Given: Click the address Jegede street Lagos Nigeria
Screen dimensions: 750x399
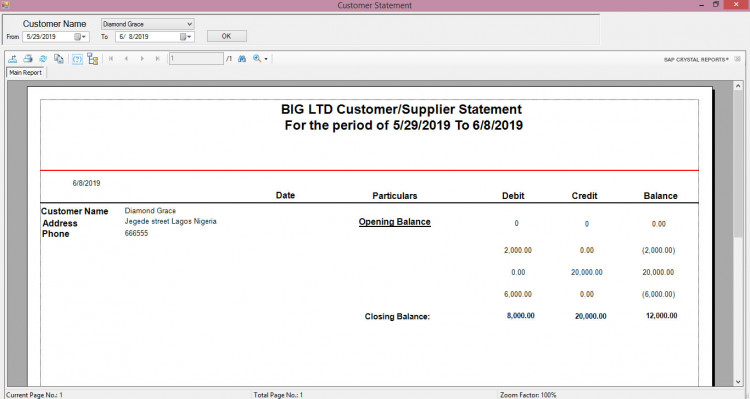Looking at the screenshot, I should [170, 222].
